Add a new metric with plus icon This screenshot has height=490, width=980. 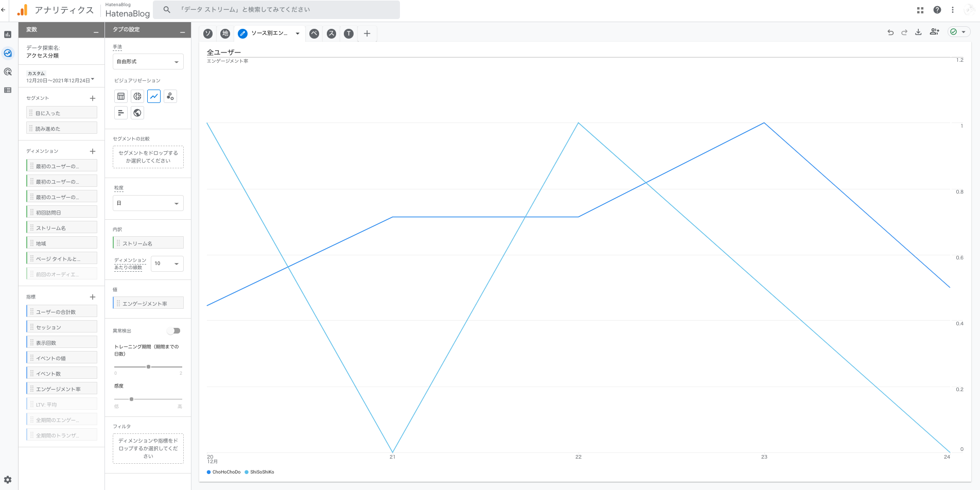click(x=93, y=297)
